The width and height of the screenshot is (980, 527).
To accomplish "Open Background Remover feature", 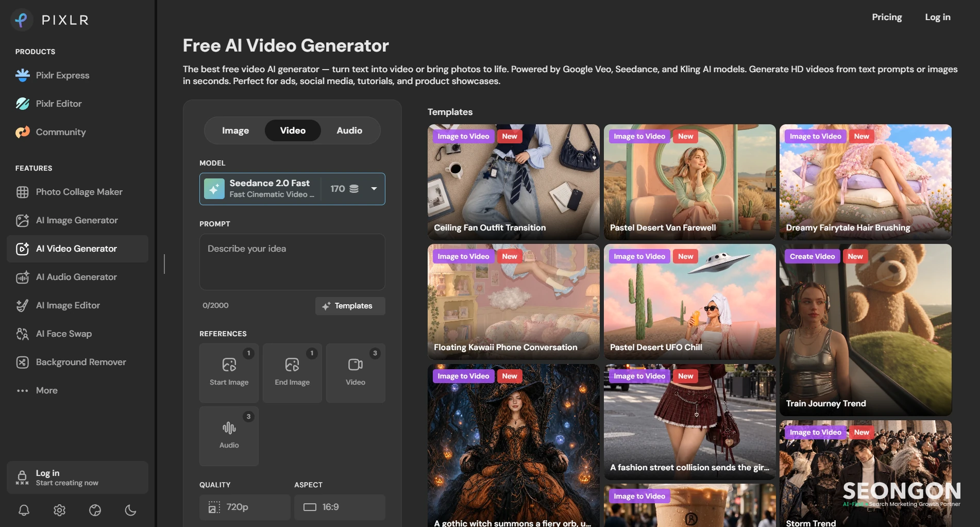I will [77, 362].
